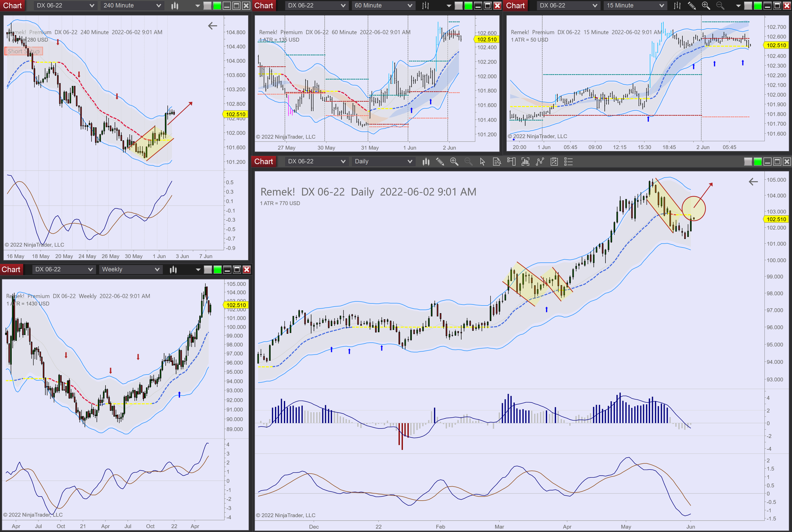
Task: Open Properties list icon in Daily chart toolbar
Action: pos(568,161)
